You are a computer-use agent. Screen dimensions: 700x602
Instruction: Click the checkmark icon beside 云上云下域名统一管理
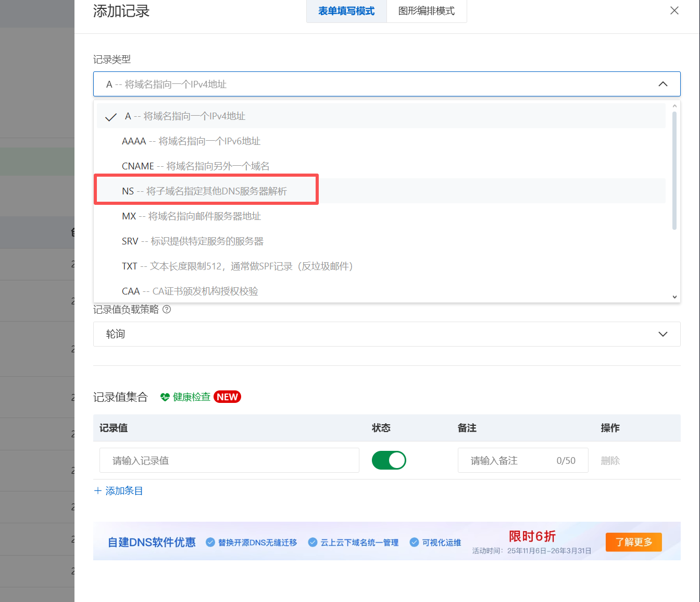[313, 542]
